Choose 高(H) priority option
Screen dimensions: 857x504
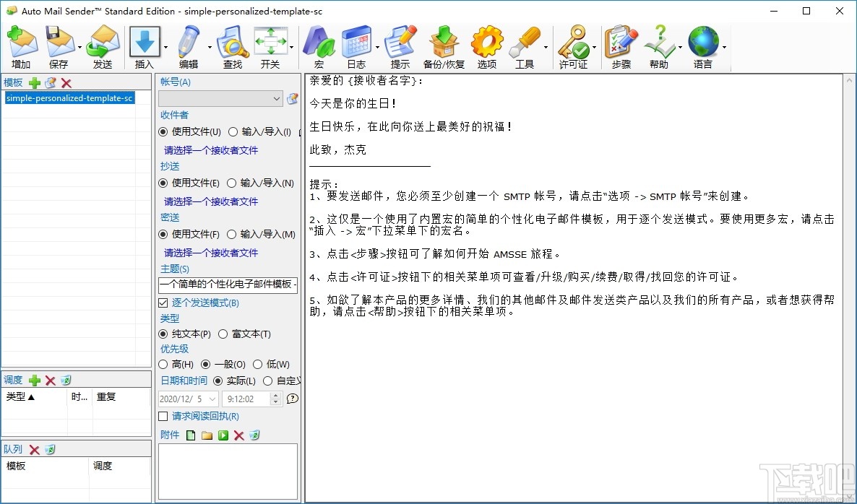[x=163, y=364]
